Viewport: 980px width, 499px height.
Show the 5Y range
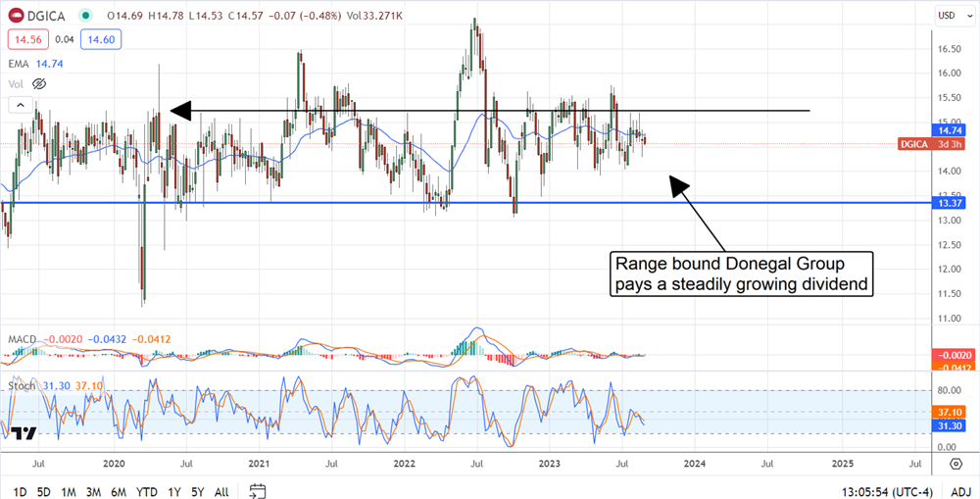point(198,491)
